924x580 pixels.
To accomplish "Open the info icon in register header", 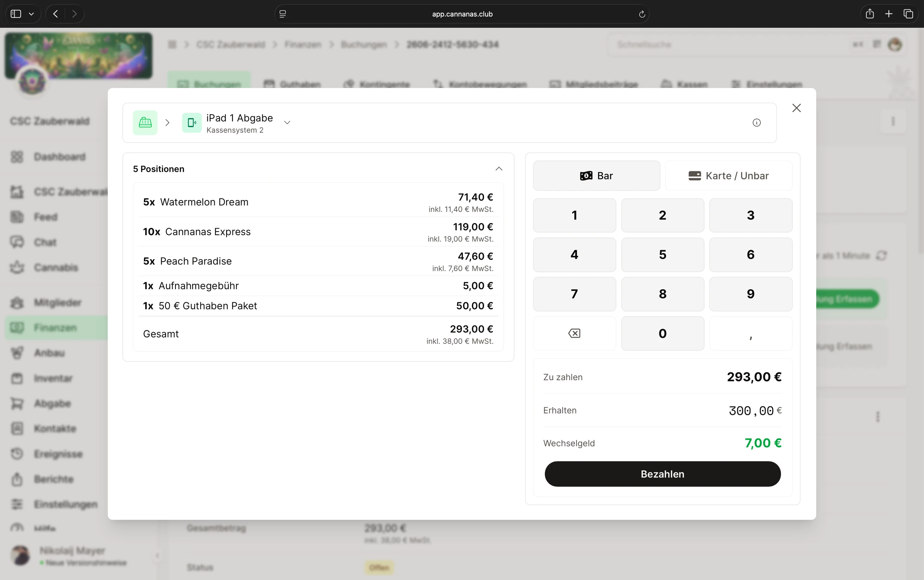I will point(756,123).
